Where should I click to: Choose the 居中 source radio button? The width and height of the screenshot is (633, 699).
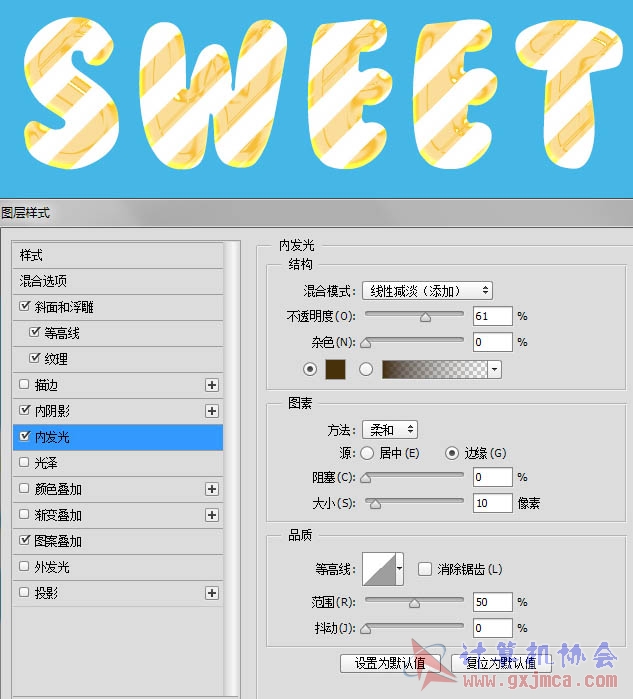pos(367,453)
